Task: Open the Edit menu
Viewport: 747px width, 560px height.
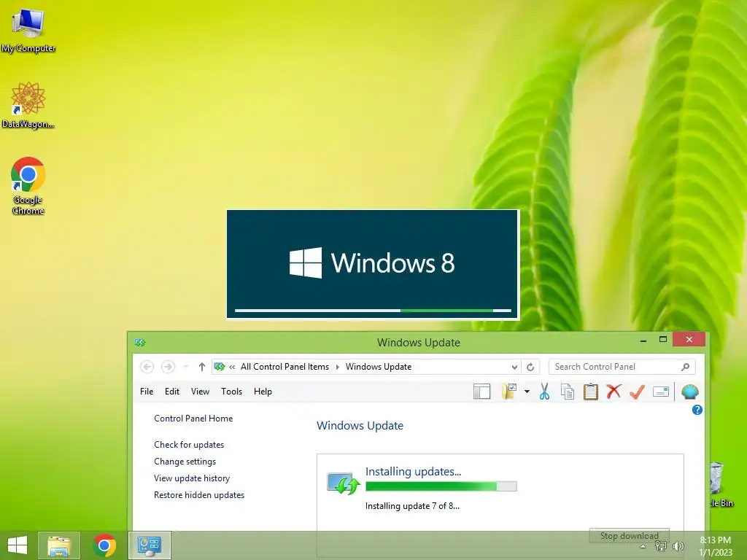Action: coord(172,392)
